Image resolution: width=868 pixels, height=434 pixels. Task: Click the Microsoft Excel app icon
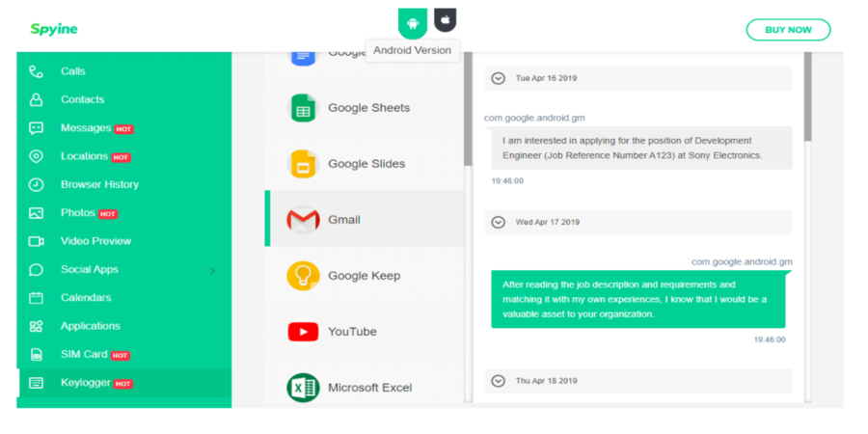303,388
